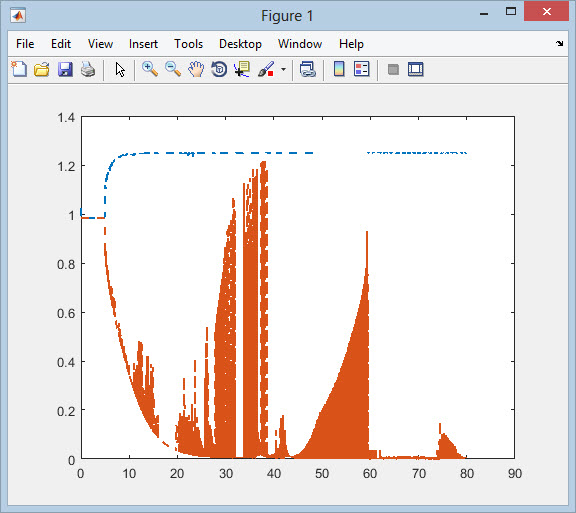Print the figure using printer icon

coord(88,69)
